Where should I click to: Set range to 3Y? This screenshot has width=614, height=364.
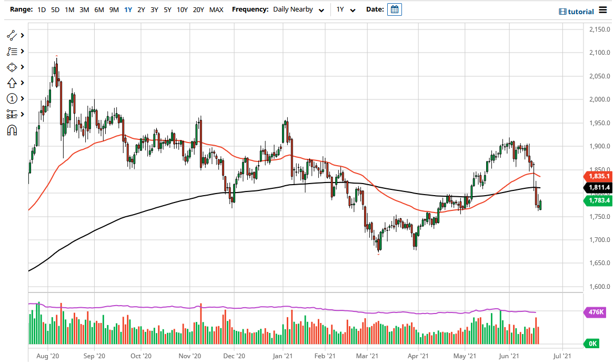click(x=154, y=10)
